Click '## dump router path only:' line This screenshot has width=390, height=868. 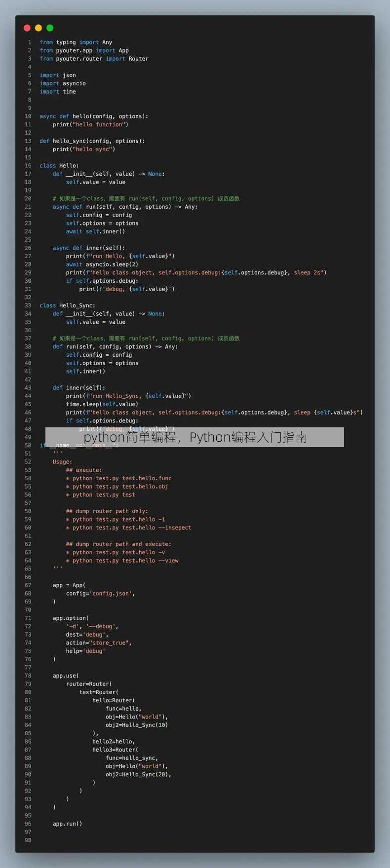point(107,511)
